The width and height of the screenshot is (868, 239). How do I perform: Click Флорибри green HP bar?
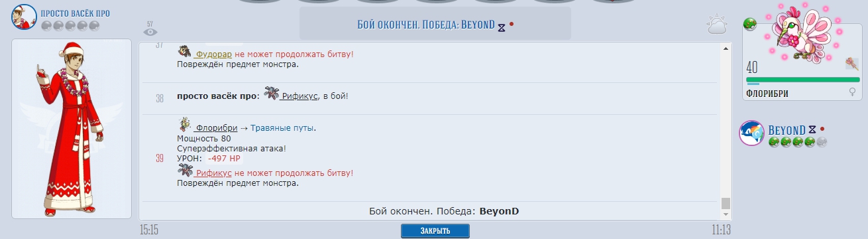pos(802,80)
